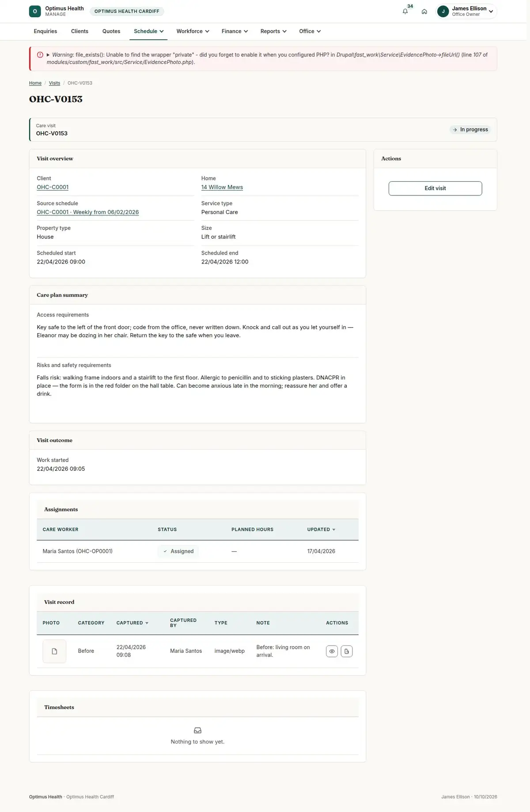The image size is (530, 812).
Task: Open the source schedule Weekly from 06/02/2026 link
Action: click(x=88, y=212)
